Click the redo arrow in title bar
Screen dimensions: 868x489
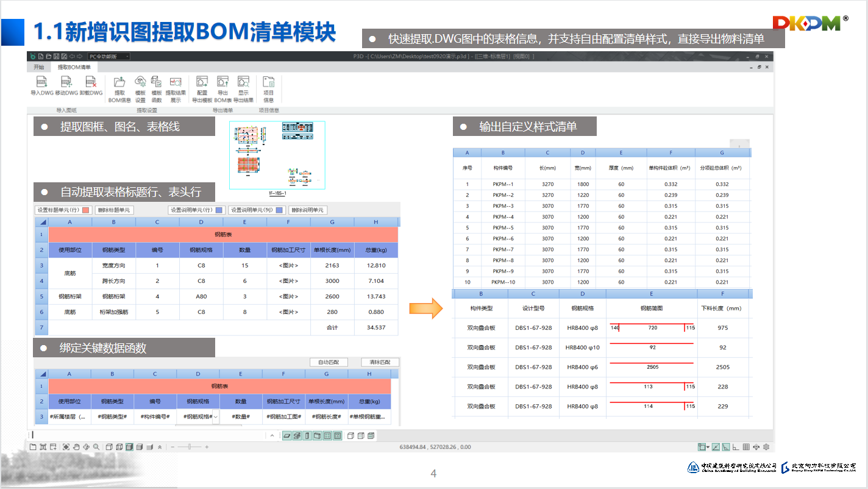[x=80, y=56]
